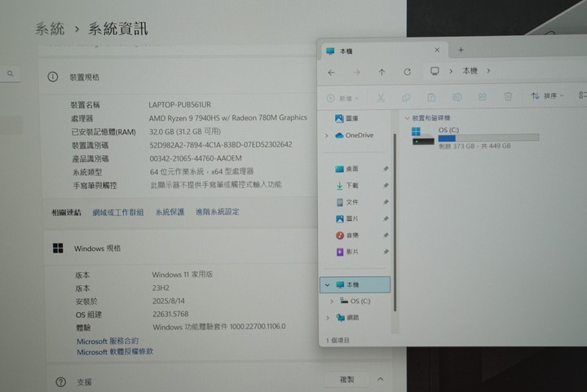The width and height of the screenshot is (587, 392).
Task: Click the 複製 button in 支援 section
Action: (346, 380)
